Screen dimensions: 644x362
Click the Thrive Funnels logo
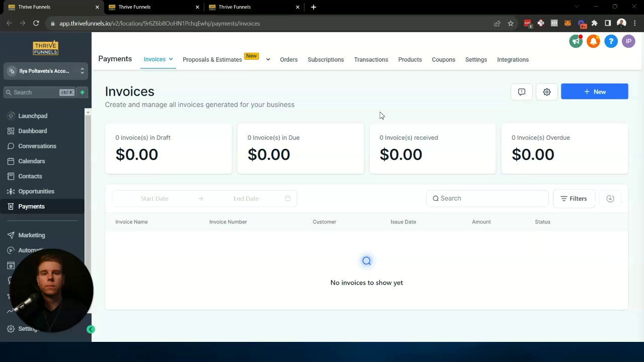point(45,48)
